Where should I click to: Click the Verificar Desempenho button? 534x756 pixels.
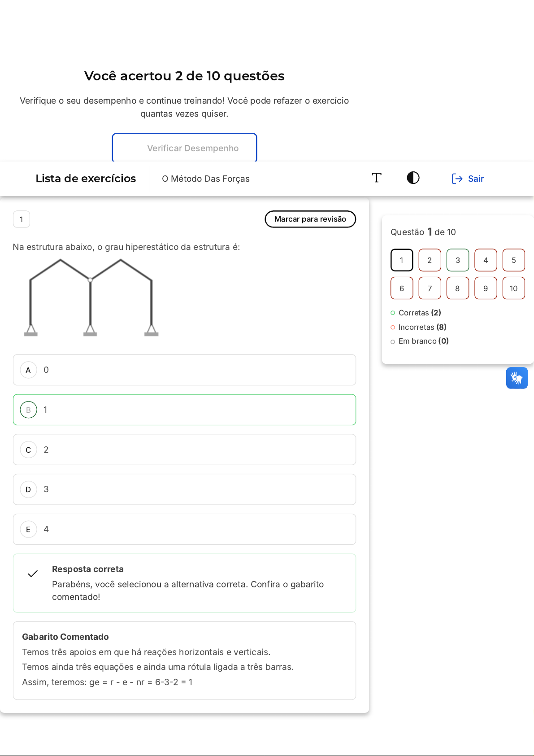[184, 148]
